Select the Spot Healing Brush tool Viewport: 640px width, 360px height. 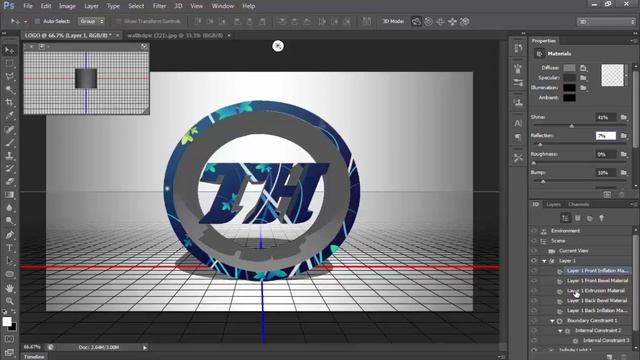tap(9, 129)
